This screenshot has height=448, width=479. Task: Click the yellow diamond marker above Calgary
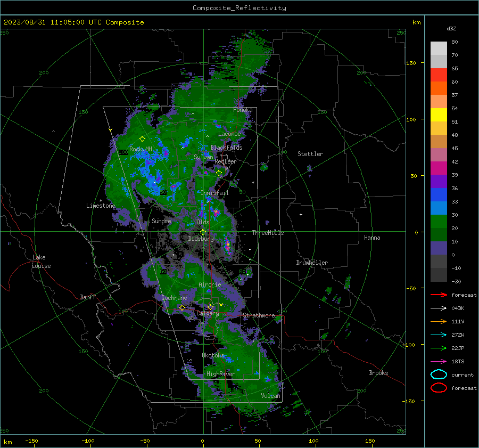(x=210, y=307)
